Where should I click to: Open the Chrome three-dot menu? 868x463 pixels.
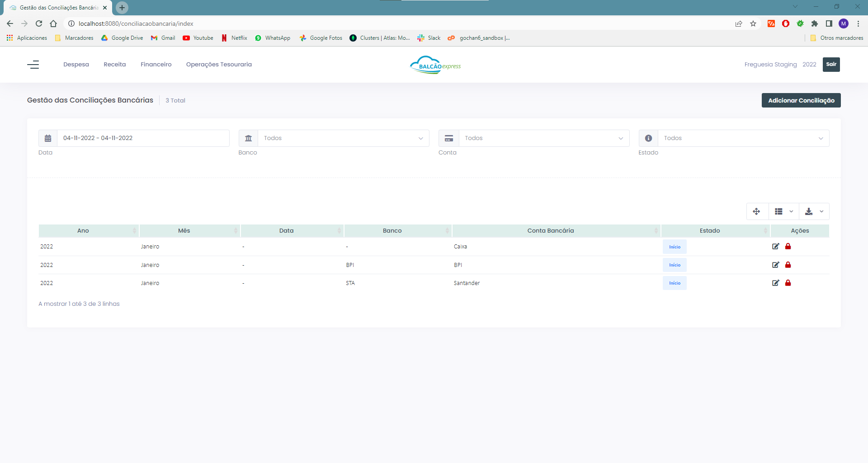(x=858, y=23)
